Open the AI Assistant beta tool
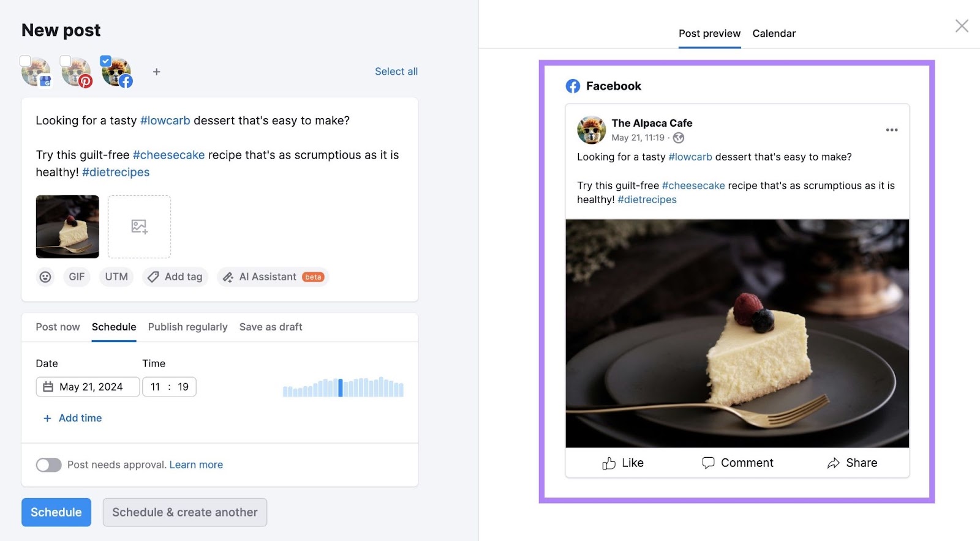The height and width of the screenshot is (541, 980). tap(273, 277)
